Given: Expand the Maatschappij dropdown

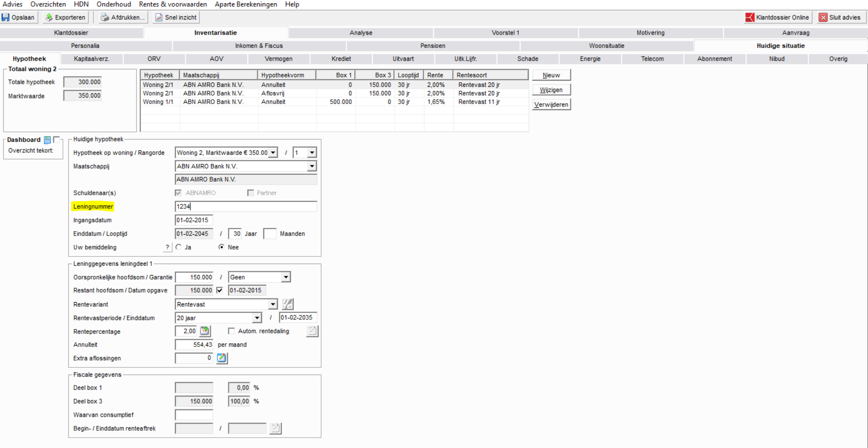Looking at the screenshot, I should (x=312, y=166).
